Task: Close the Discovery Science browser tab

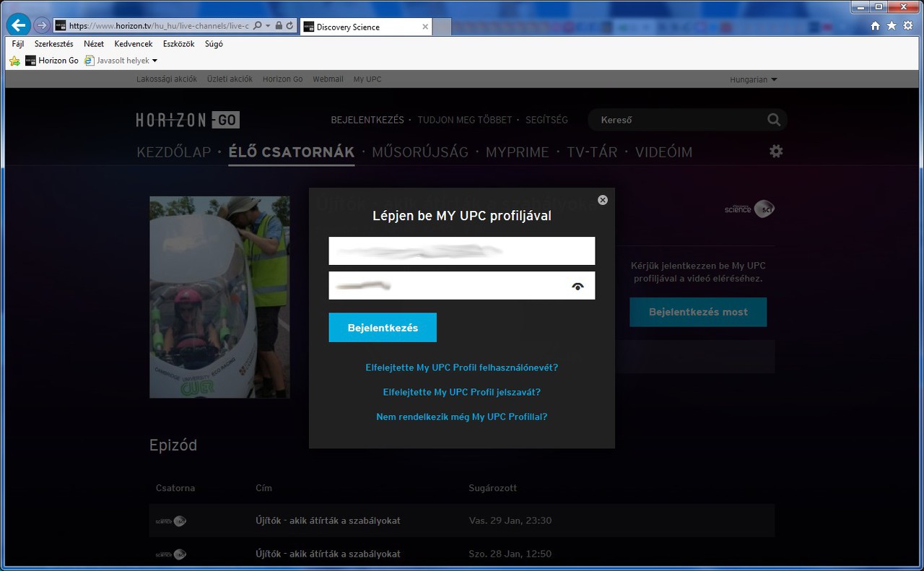Action: (x=425, y=27)
